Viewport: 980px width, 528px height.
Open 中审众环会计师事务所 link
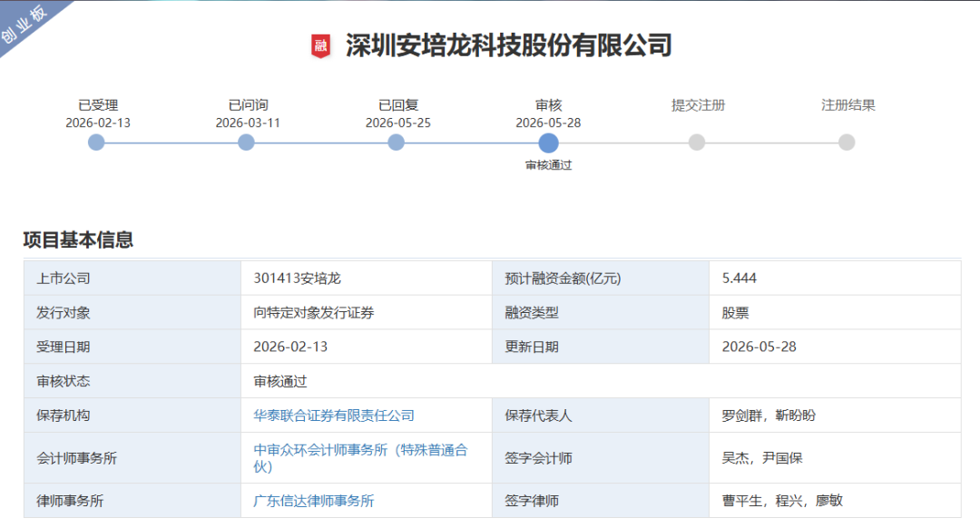point(360,458)
